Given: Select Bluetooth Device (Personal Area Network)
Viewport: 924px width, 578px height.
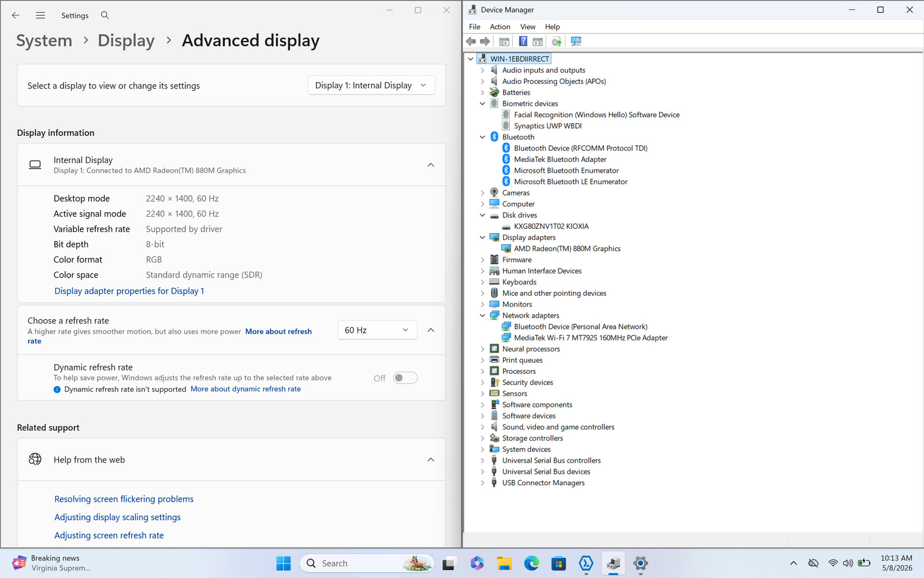Looking at the screenshot, I should coord(581,327).
